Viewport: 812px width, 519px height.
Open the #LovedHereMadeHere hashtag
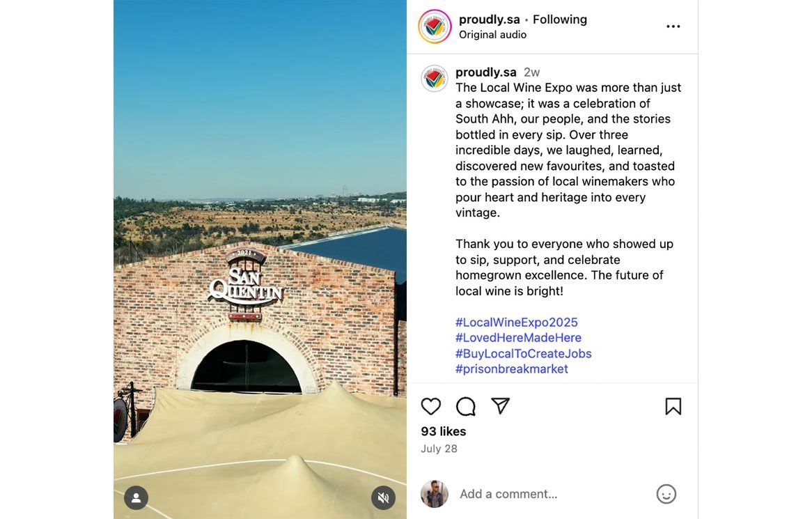point(518,338)
